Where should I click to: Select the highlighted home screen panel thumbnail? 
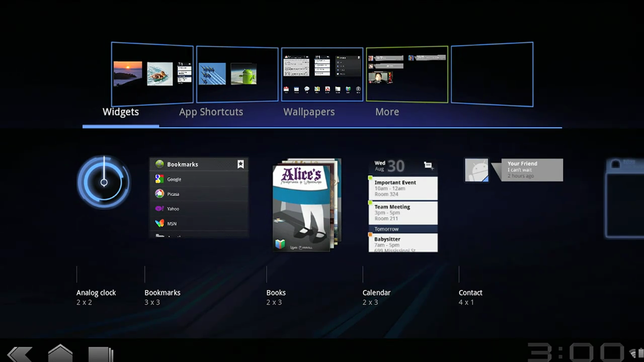coord(407,74)
